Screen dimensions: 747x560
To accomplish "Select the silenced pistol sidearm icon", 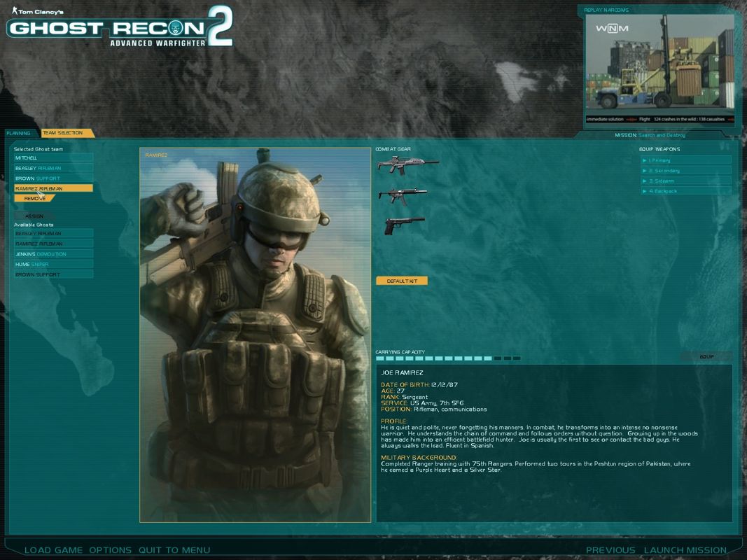I will (404, 225).
